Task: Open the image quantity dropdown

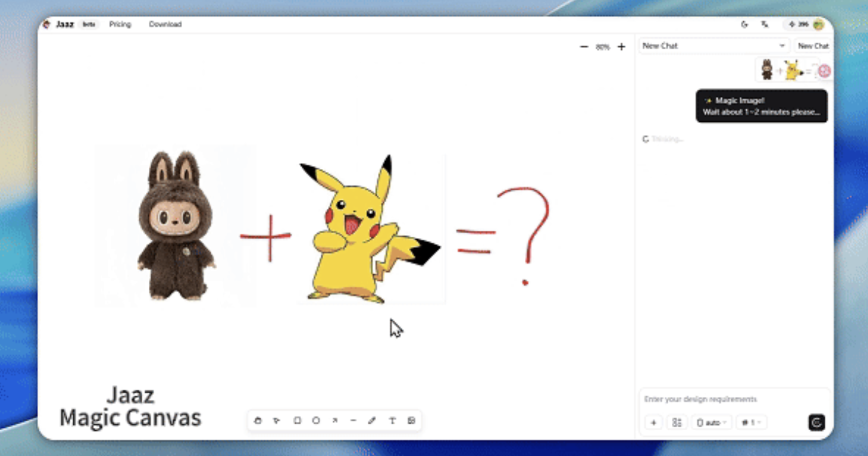Action: point(751,423)
